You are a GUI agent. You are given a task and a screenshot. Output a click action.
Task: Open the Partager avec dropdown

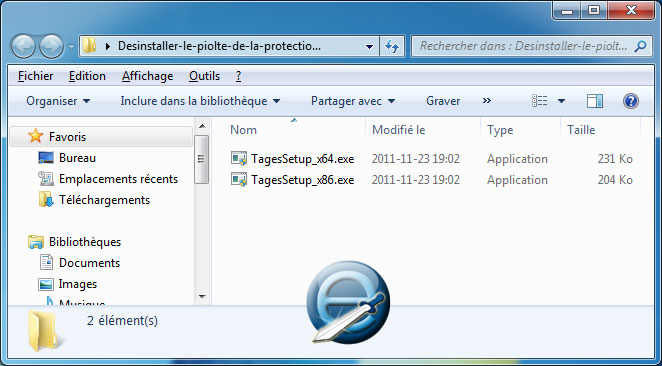coord(353,101)
